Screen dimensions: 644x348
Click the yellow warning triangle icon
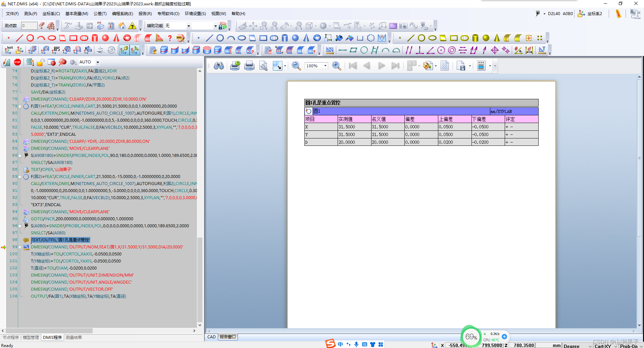pos(133,26)
